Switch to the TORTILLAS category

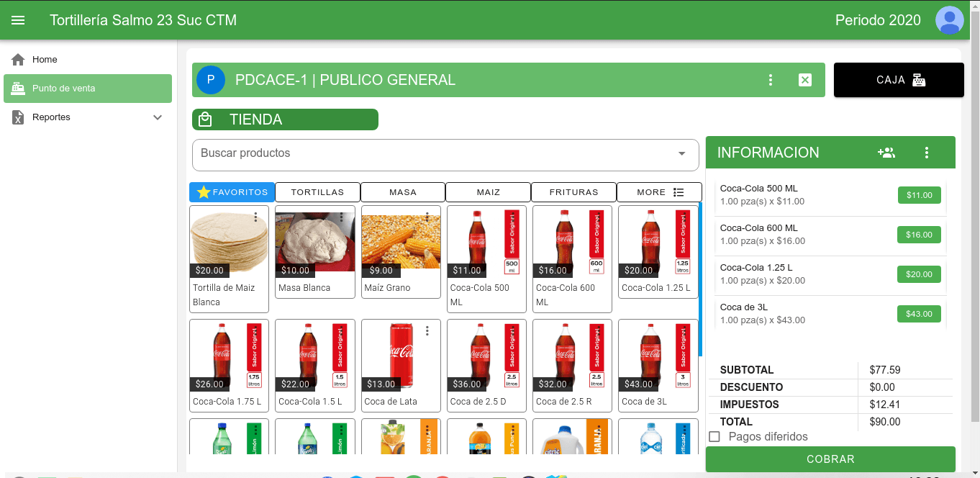pyautogui.click(x=317, y=192)
